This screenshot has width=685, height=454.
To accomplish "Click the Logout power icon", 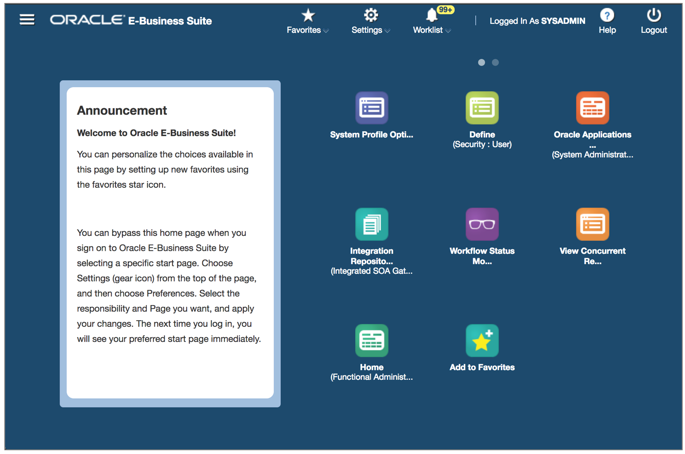I will (x=654, y=15).
